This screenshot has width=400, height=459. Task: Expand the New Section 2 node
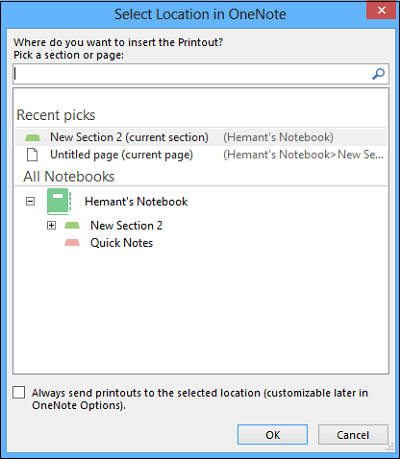click(51, 226)
